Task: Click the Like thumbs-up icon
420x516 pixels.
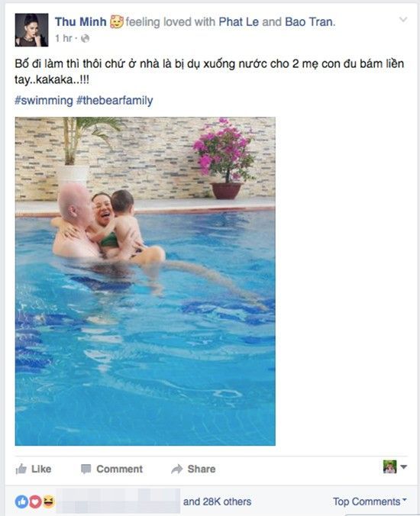Action: click(x=21, y=469)
